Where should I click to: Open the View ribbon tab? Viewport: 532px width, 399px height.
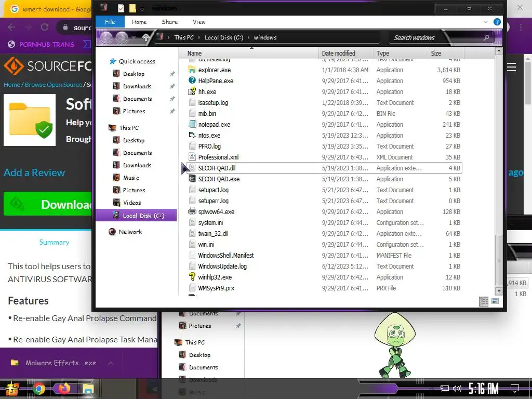(199, 22)
